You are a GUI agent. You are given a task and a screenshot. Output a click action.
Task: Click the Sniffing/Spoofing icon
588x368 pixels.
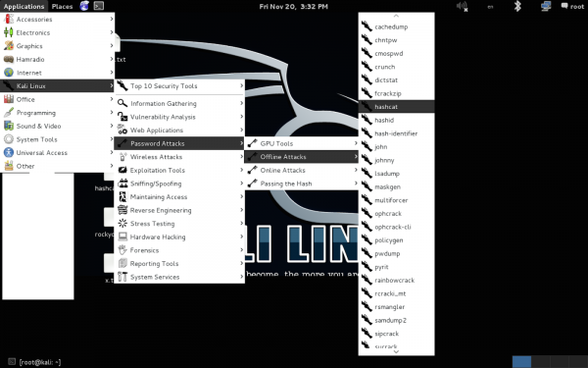[122, 184]
